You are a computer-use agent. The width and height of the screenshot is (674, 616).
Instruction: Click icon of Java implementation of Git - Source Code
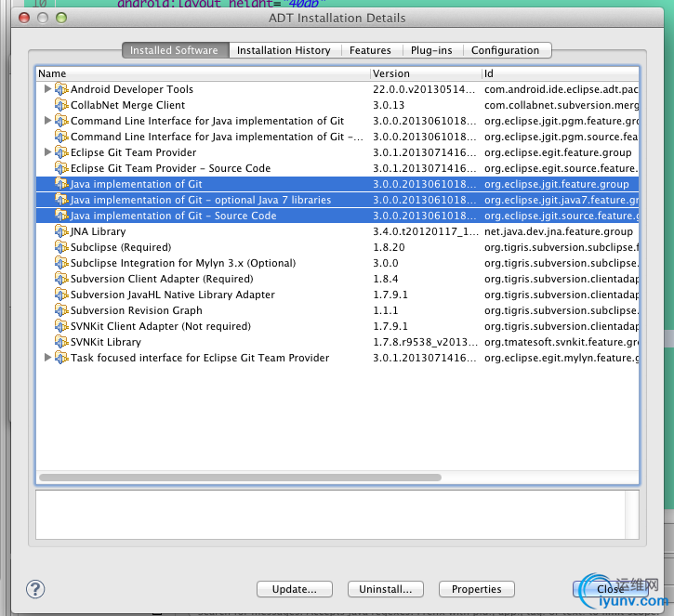[x=61, y=216]
